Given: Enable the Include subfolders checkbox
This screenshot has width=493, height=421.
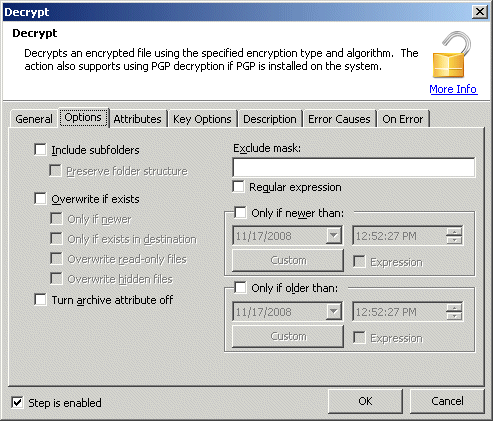Looking at the screenshot, I should click(x=40, y=150).
